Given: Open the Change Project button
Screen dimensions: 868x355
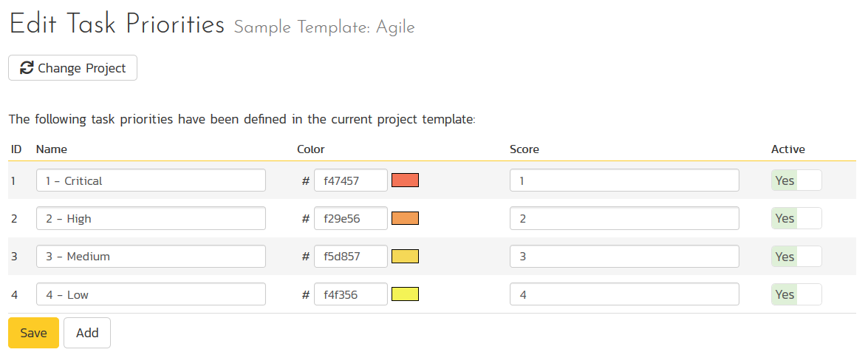Looking at the screenshot, I should coord(73,68).
